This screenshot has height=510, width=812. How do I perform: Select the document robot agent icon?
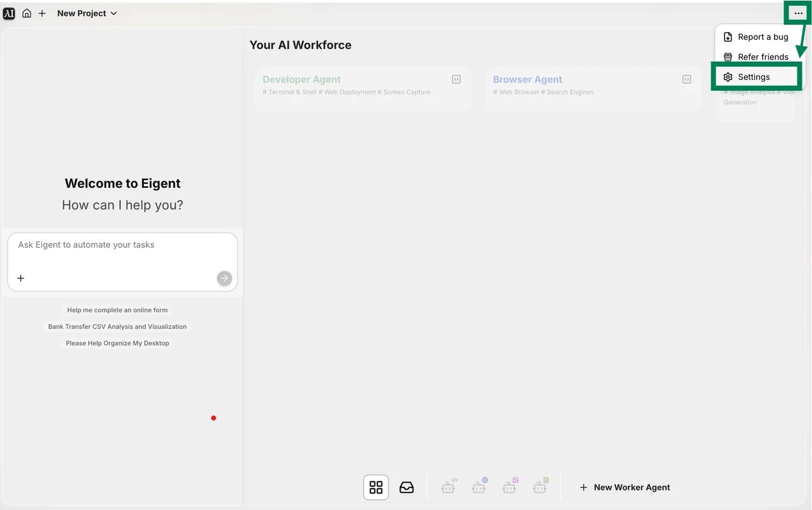[540, 486]
